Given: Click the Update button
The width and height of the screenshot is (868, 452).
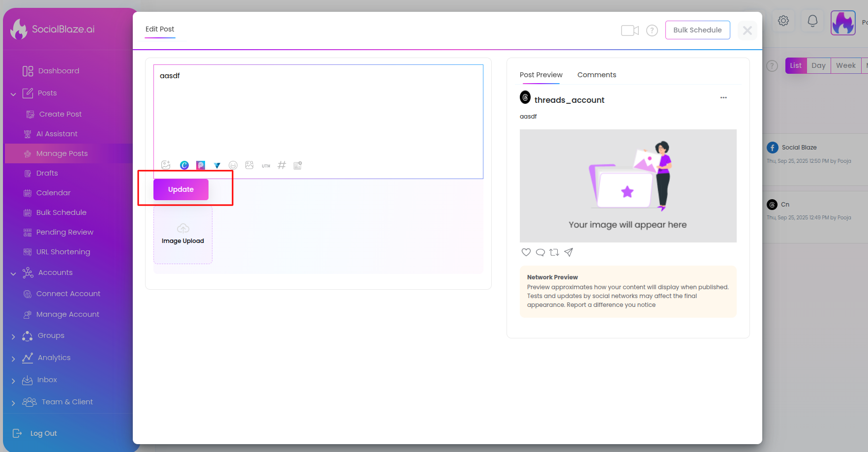Looking at the screenshot, I should (181, 189).
